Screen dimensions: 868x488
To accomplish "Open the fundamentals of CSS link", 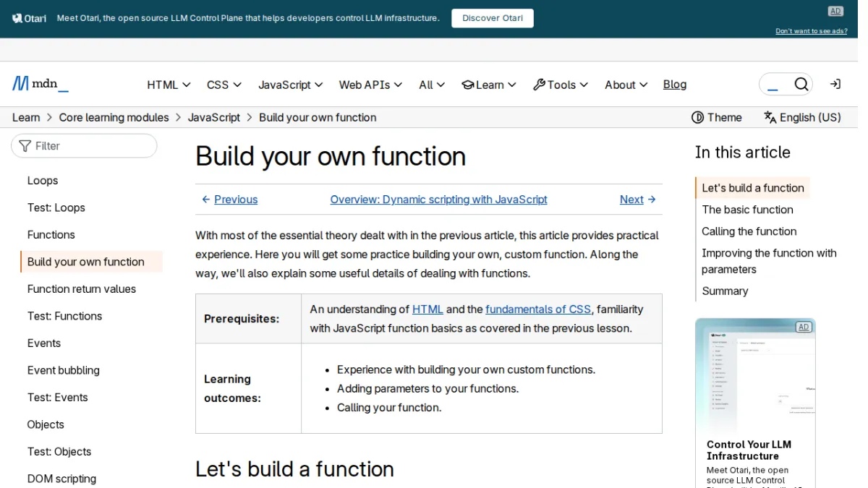I will (538, 309).
